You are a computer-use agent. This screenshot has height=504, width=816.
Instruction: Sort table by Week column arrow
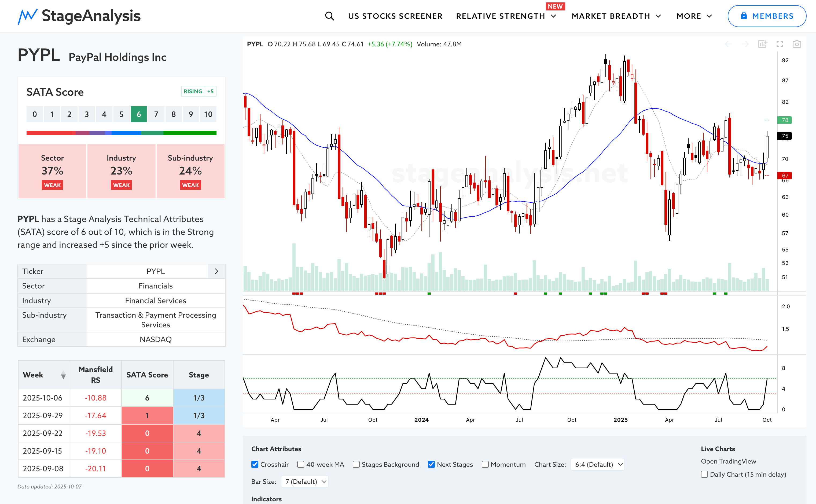63,375
